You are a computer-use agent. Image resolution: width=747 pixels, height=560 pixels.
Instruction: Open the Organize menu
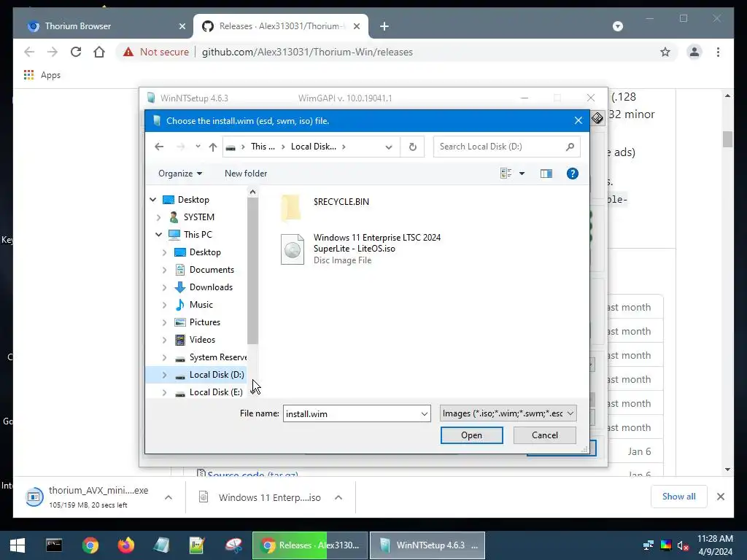click(180, 174)
